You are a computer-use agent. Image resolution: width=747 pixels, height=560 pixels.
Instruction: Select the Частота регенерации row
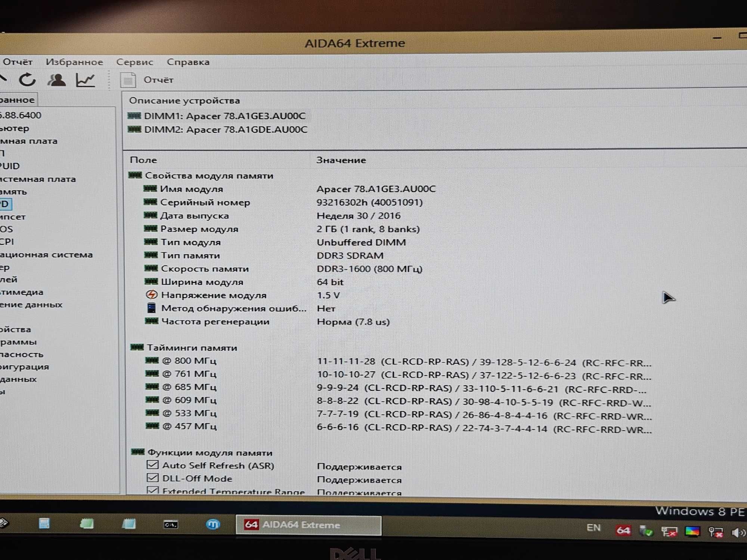tap(267, 321)
